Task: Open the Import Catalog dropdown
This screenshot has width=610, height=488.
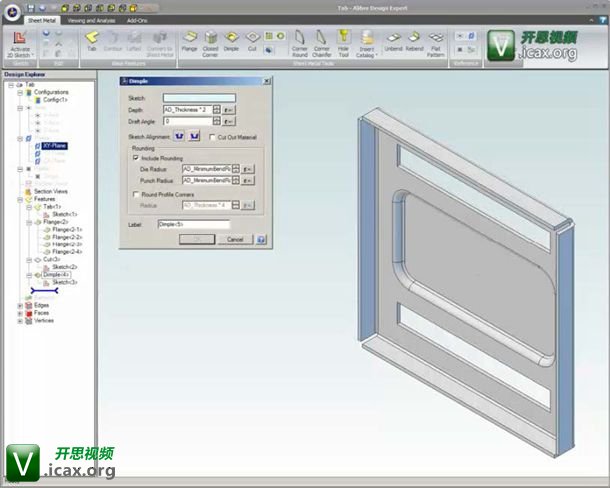Action: pos(366,42)
